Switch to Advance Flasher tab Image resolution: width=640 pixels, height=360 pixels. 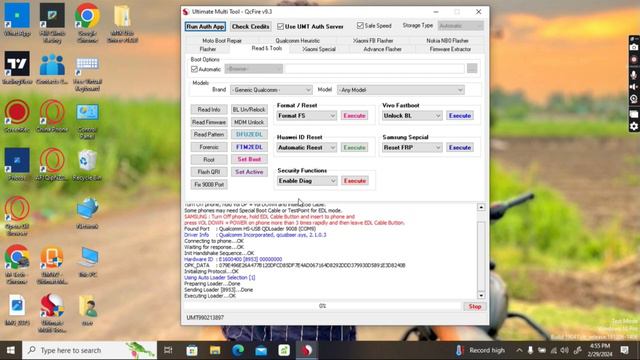tap(382, 49)
